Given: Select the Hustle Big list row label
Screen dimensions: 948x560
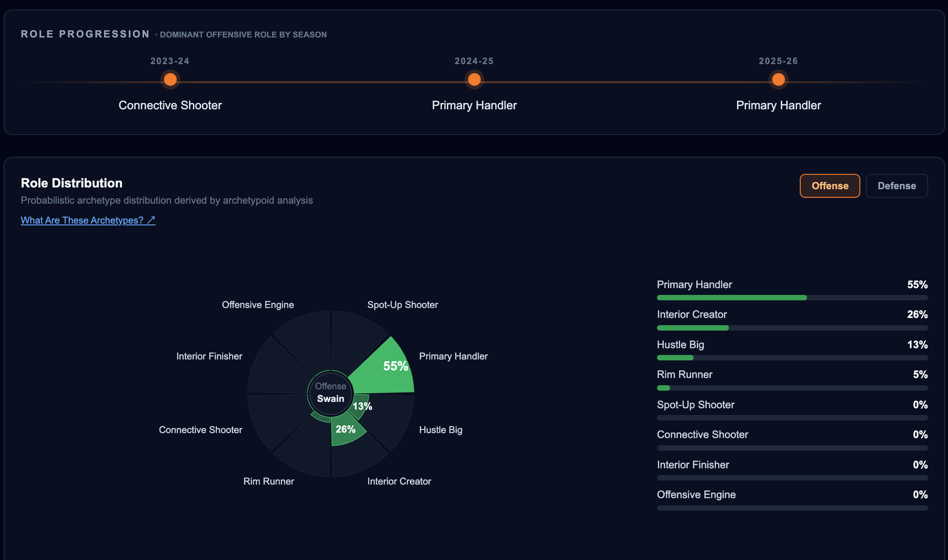Looking at the screenshot, I should 680,345.
